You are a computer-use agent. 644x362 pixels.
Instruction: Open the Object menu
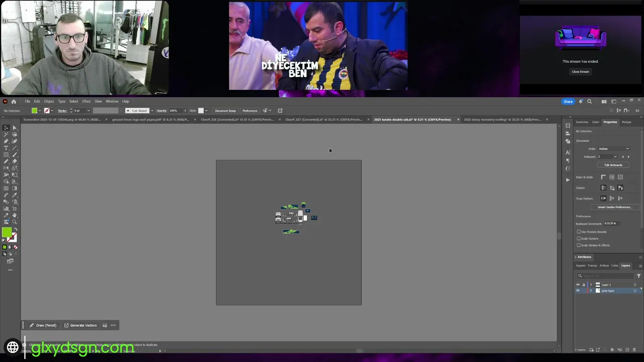pos(49,102)
